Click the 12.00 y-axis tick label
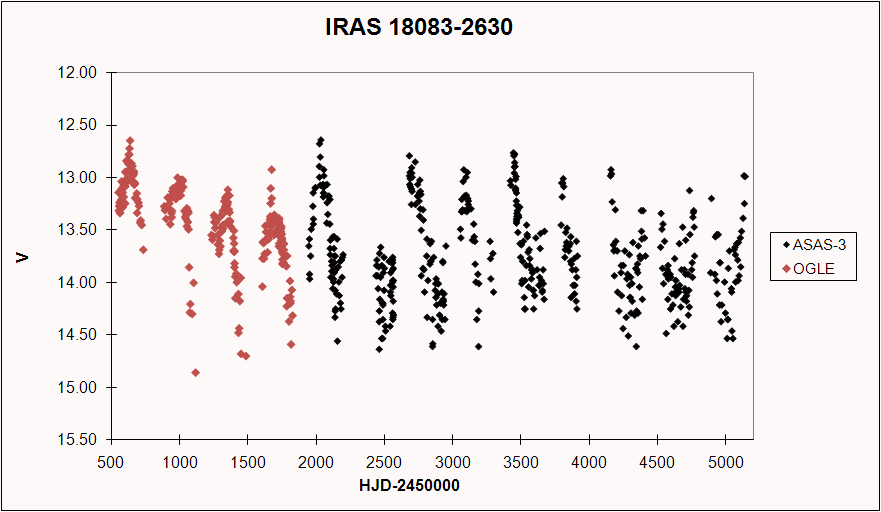 pos(80,73)
